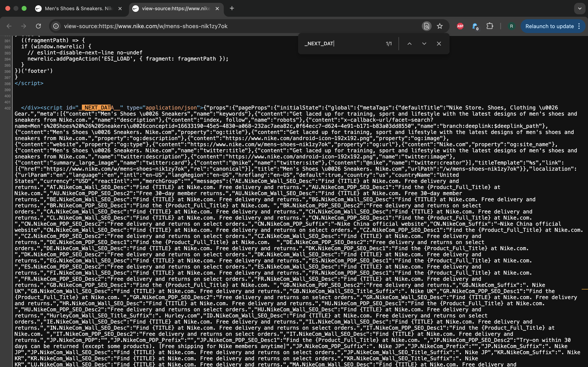The image size is (588, 367).
Task: Open a new tab with plus button
Action: [x=232, y=9]
